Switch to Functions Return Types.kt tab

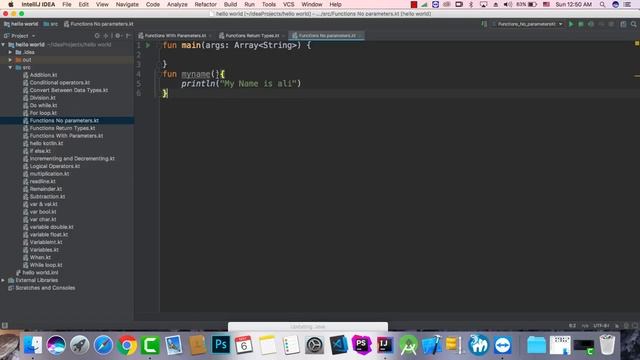pos(252,36)
